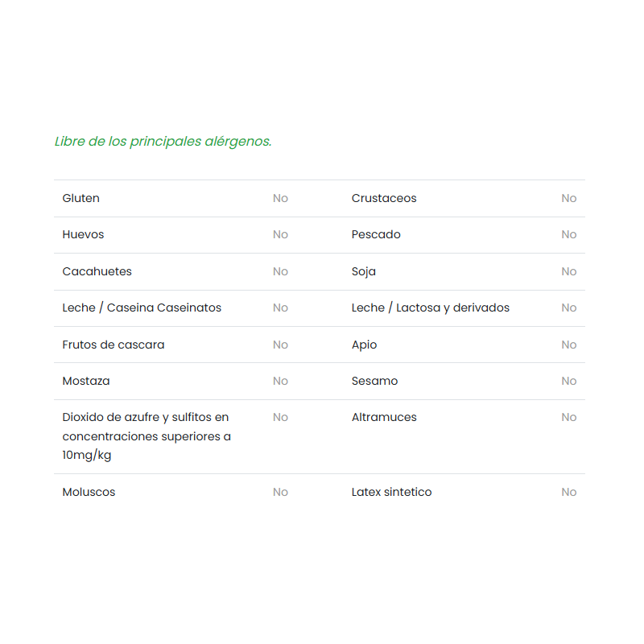Select the Gluten allergen label
The height and width of the screenshot is (644, 644).
81,198
